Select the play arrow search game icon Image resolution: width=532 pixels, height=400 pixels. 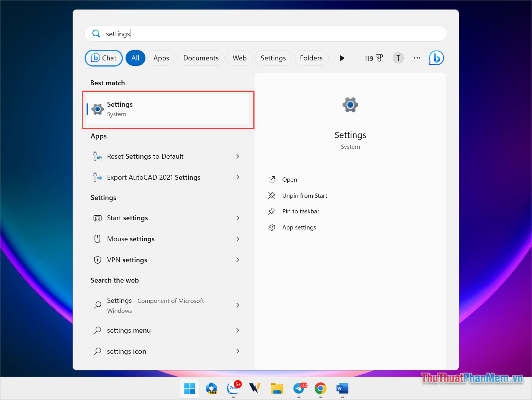pyautogui.click(x=341, y=58)
